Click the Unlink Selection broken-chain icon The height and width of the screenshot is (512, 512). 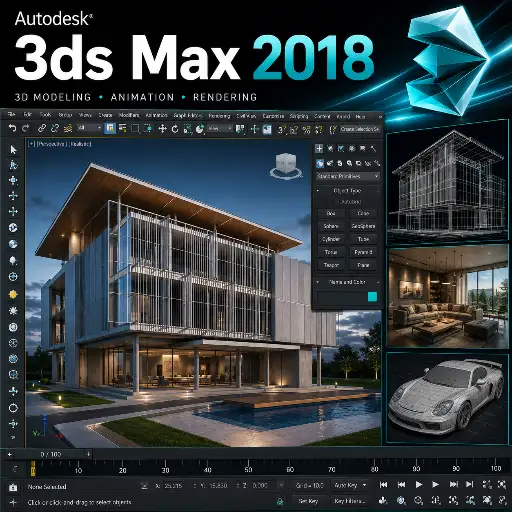(x=55, y=128)
